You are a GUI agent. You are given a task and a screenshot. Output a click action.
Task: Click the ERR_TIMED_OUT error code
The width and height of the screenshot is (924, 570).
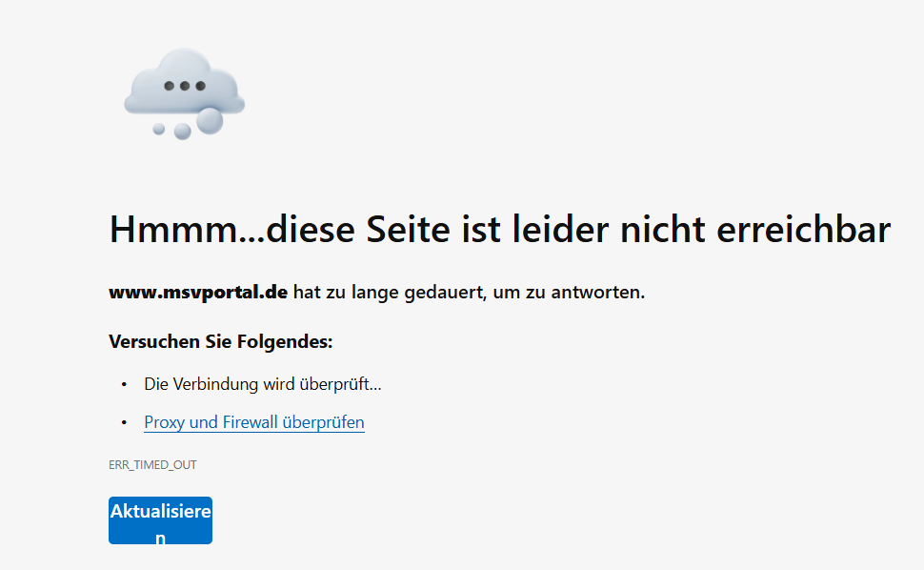point(152,465)
